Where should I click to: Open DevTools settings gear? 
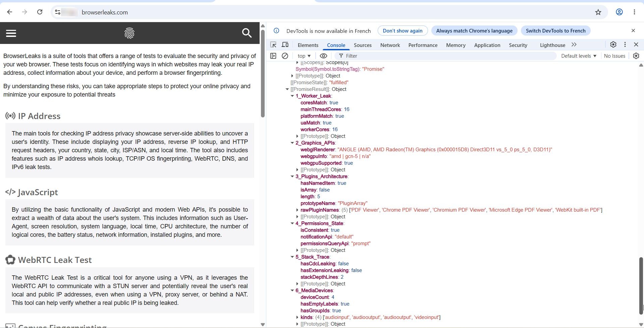[613, 45]
